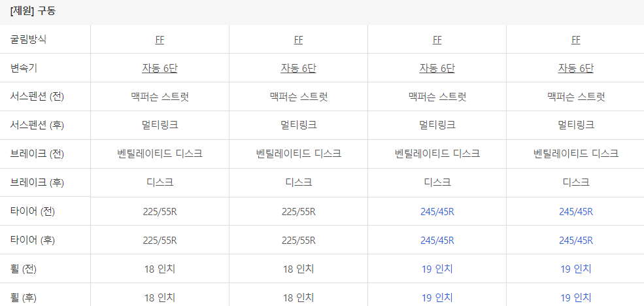Click the [제원] 구동 section header
The image size is (644, 306).
tap(33, 12)
